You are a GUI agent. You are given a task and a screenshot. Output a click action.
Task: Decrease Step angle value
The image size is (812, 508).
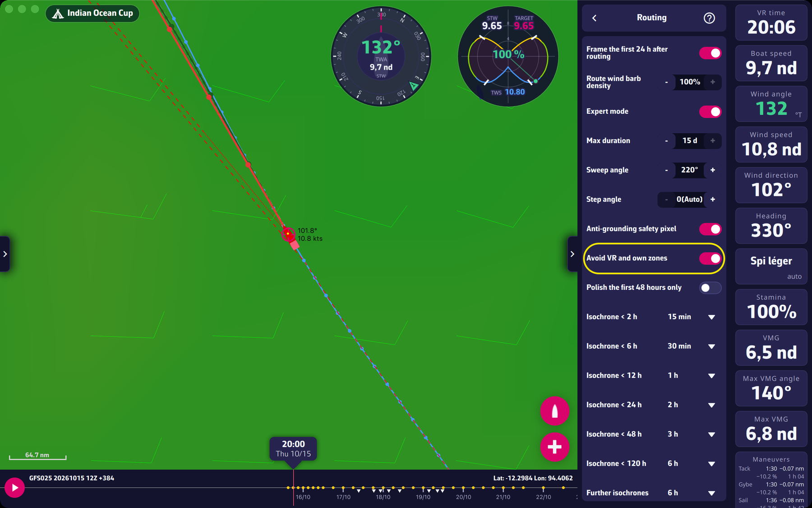666,200
